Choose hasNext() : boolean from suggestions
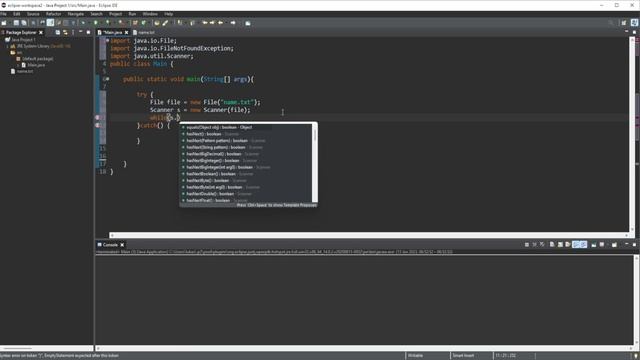This screenshot has height=360, width=640. 246,134
